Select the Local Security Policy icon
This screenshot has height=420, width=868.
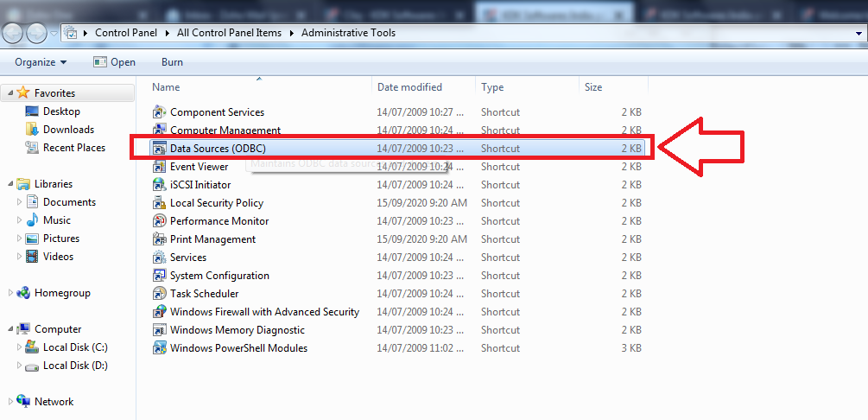pos(160,203)
